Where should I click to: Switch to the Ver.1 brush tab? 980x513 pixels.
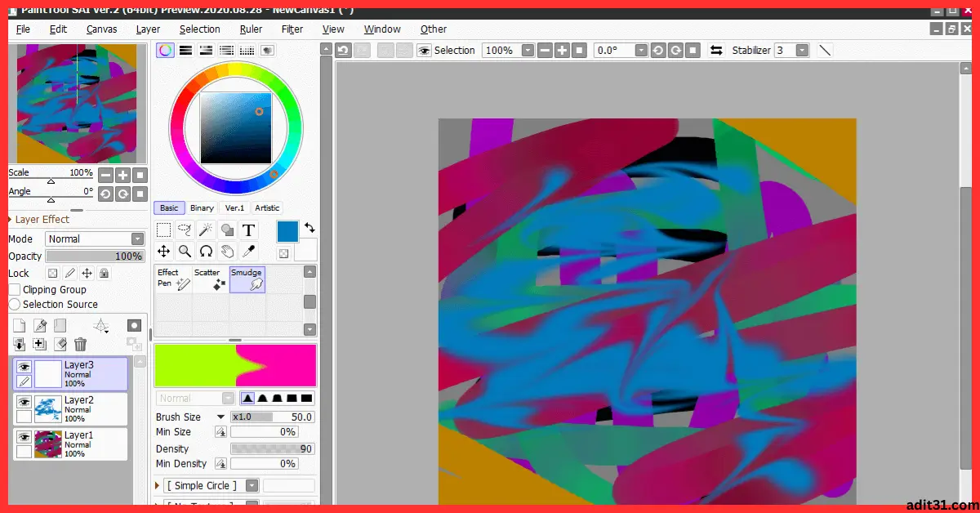click(234, 207)
